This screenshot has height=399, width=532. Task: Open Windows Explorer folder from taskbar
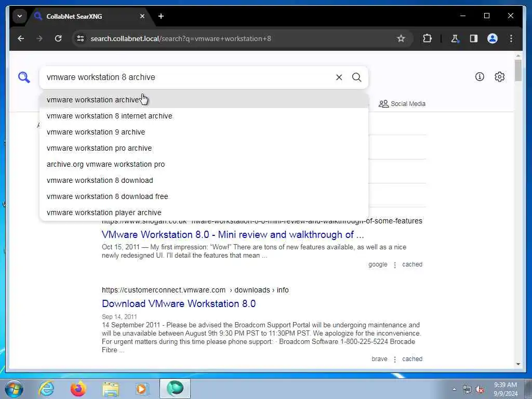point(111,390)
